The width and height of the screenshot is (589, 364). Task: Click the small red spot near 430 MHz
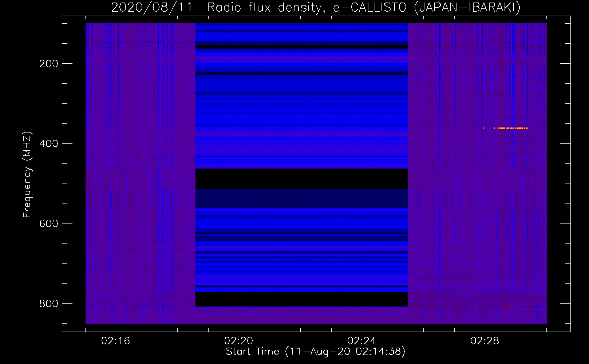click(x=142, y=156)
